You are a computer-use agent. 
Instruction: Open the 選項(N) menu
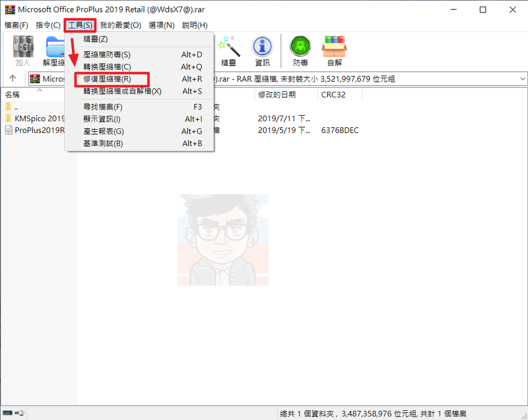161,25
